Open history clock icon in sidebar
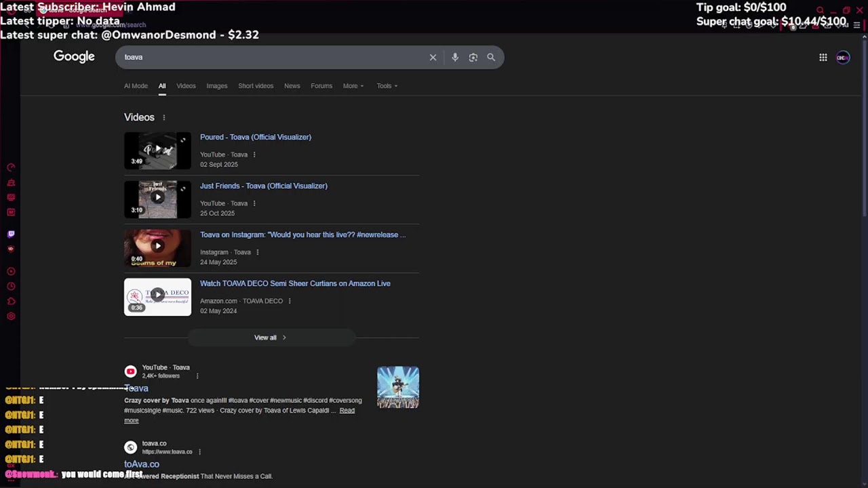This screenshot has height=488, width=868. [x=11, y=286]
